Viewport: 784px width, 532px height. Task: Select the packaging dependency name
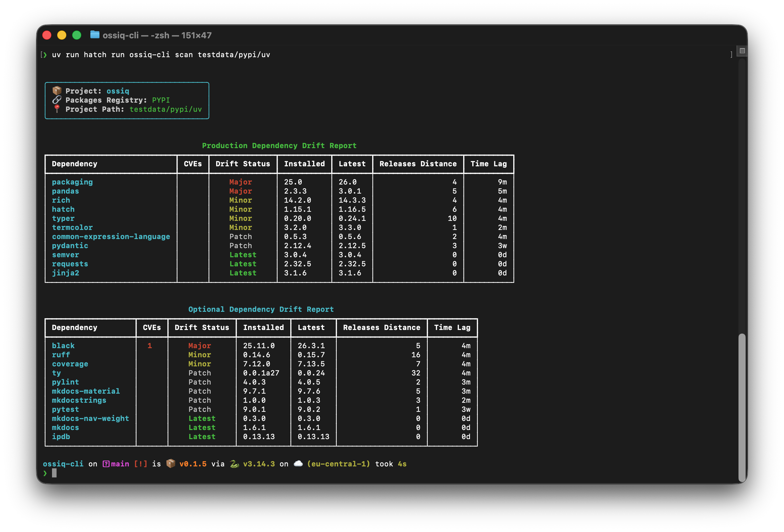72,182
